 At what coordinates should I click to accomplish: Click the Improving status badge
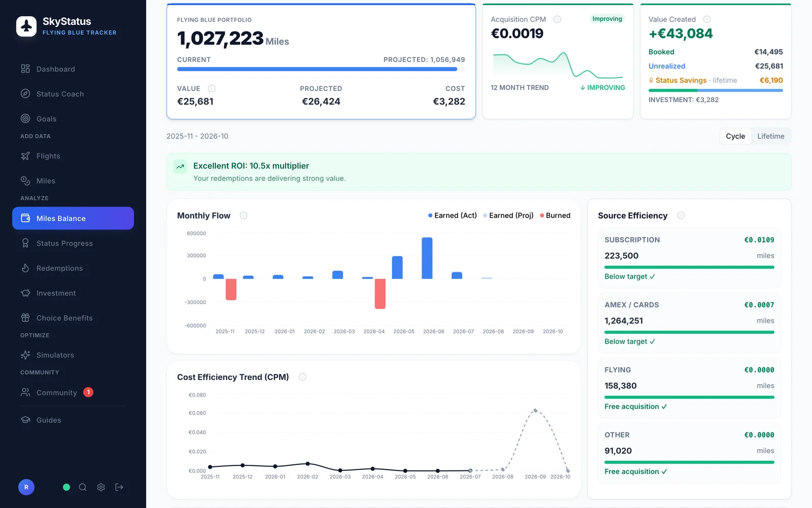(x=607, y=19)
